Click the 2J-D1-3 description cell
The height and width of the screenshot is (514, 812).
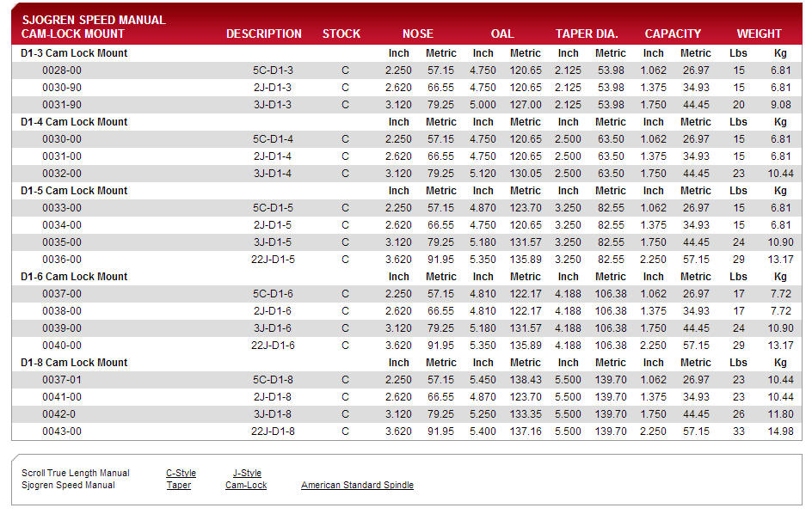(x=273, y=88)
